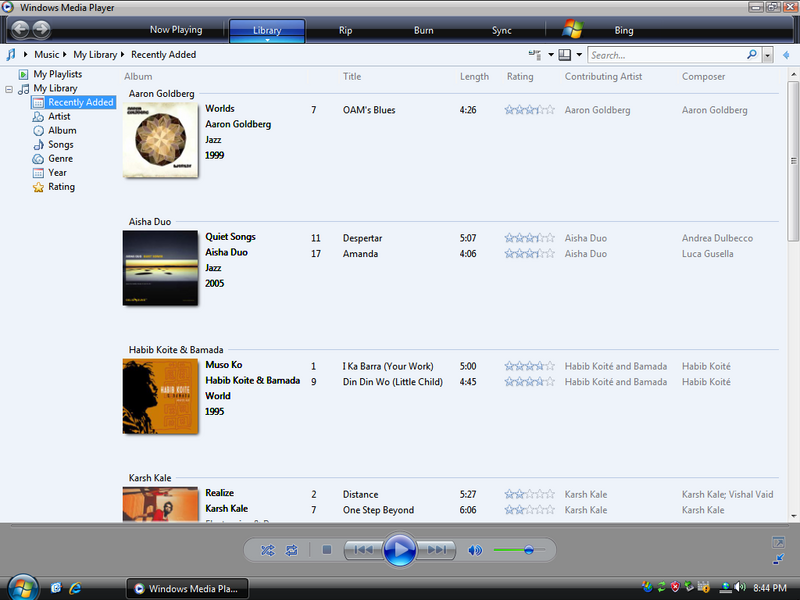This screenshot has height=600, width=800.
Task: Sort by the Contributing Artist column header
Action: tap(604, 77)
